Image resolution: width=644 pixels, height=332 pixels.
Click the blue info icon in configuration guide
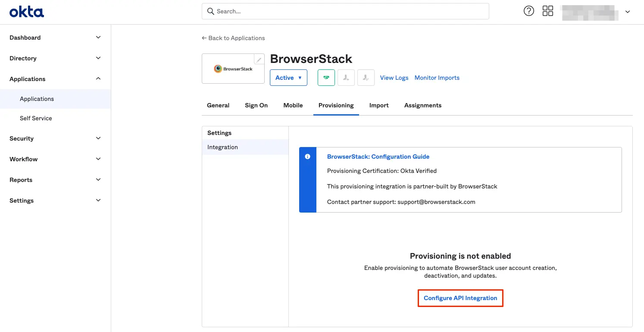[x=307, y=157]
